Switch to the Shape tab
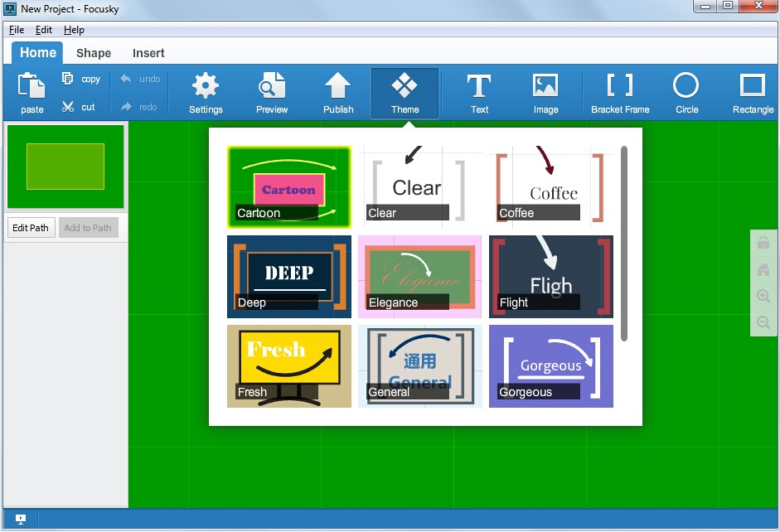This screenshot has height=532, width=780. [93, 52]
